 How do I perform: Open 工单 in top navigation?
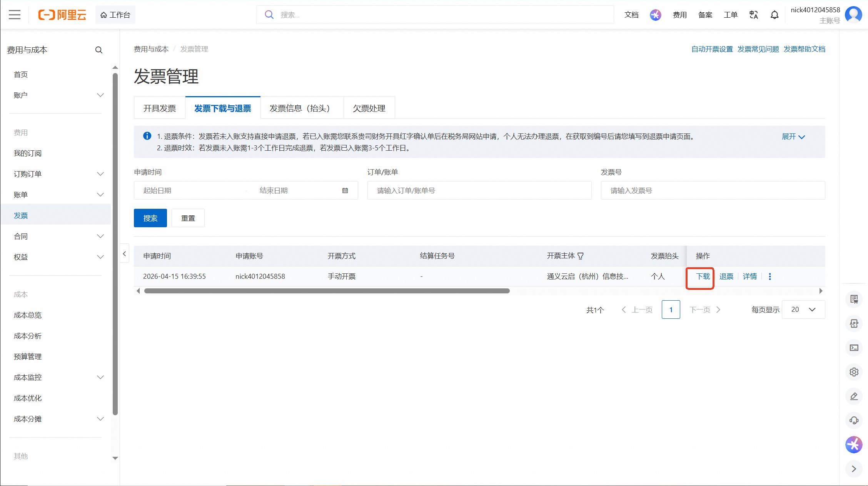[731, 15]
